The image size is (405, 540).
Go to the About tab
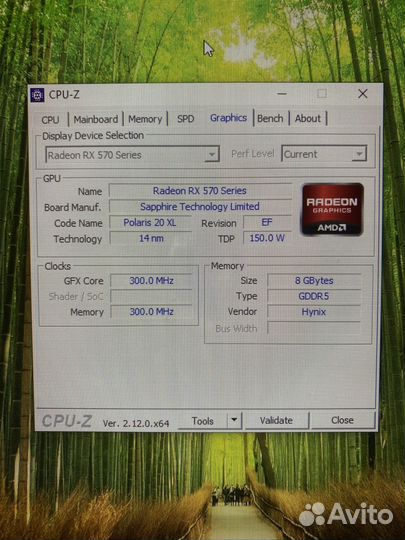click(x=308, y=118)
